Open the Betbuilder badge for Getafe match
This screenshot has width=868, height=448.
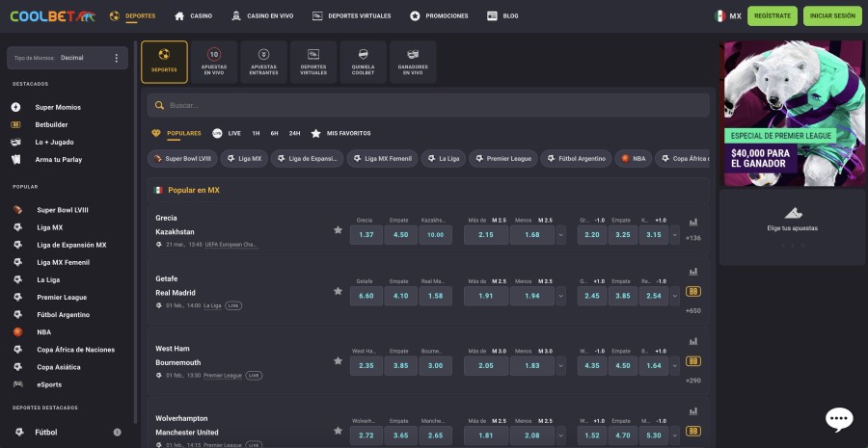point(693,292)
